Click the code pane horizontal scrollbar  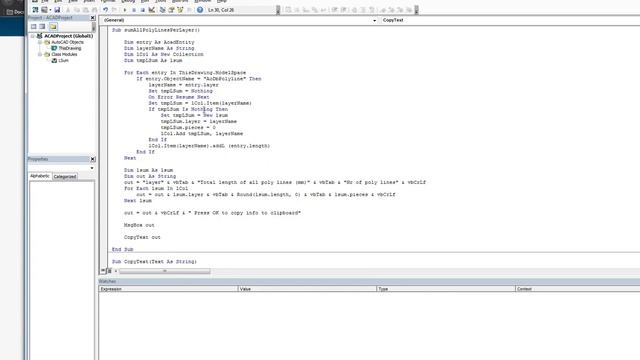164,271
